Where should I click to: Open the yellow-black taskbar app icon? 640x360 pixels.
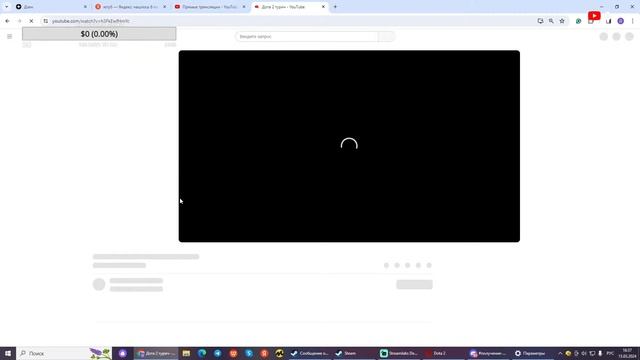click(280, 353)
